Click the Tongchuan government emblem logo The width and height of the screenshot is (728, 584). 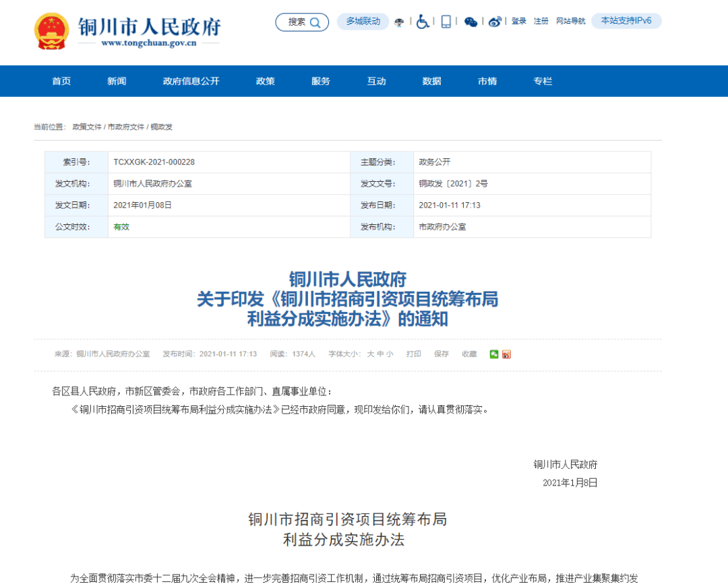click(51, 30)
